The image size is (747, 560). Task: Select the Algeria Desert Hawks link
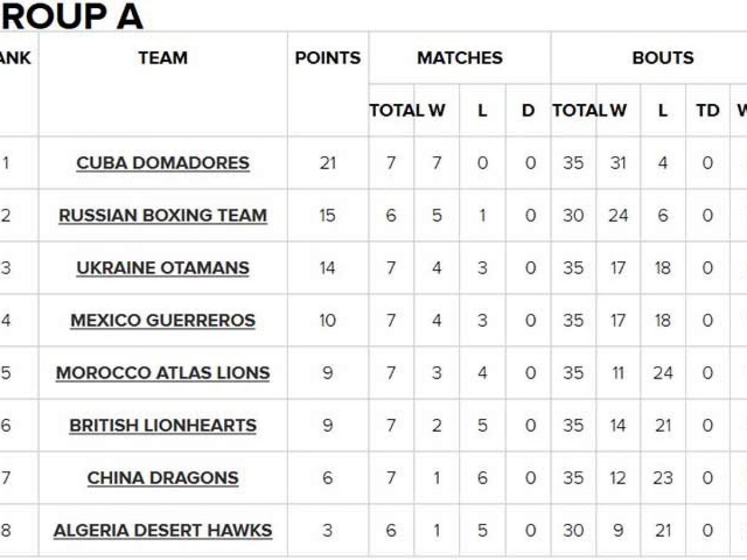(x=162, y=531)
